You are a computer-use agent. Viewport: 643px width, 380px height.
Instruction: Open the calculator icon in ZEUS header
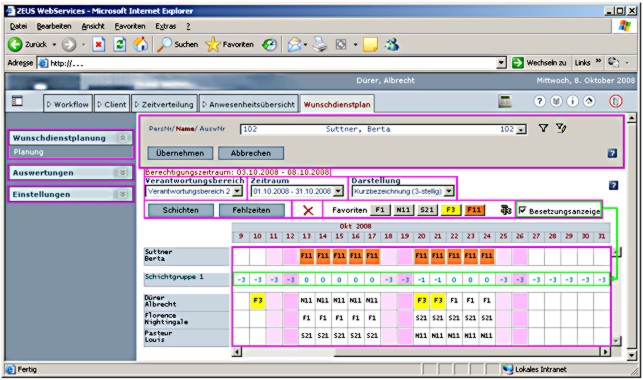point(505,101)
